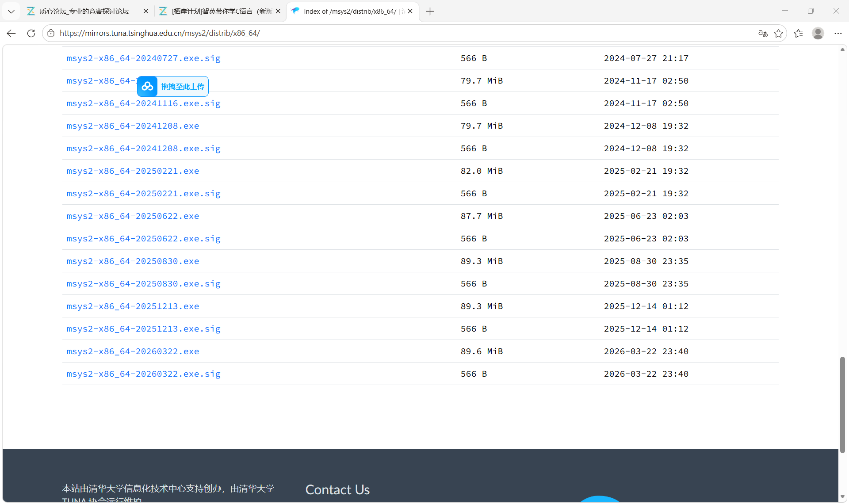Open the browser settings and more menu
Screen dimensions: 849x504
point(838,33)
